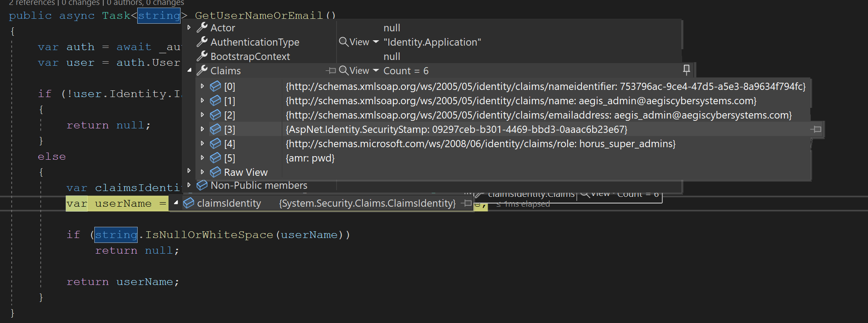Viewport: 868px width, 323px height.
Task: Select the role horus_super_admins value
Action: [481, 144]
